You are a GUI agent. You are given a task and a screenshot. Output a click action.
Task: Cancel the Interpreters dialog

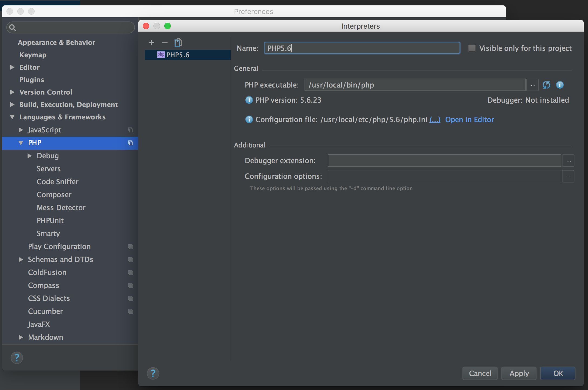pyautogui.click(x=480, y=374)
